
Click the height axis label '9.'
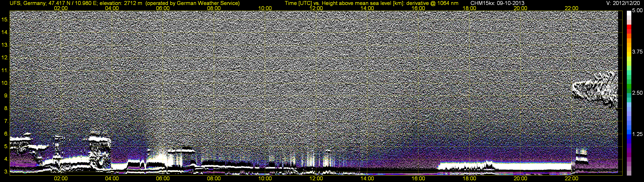click(6, 96)
